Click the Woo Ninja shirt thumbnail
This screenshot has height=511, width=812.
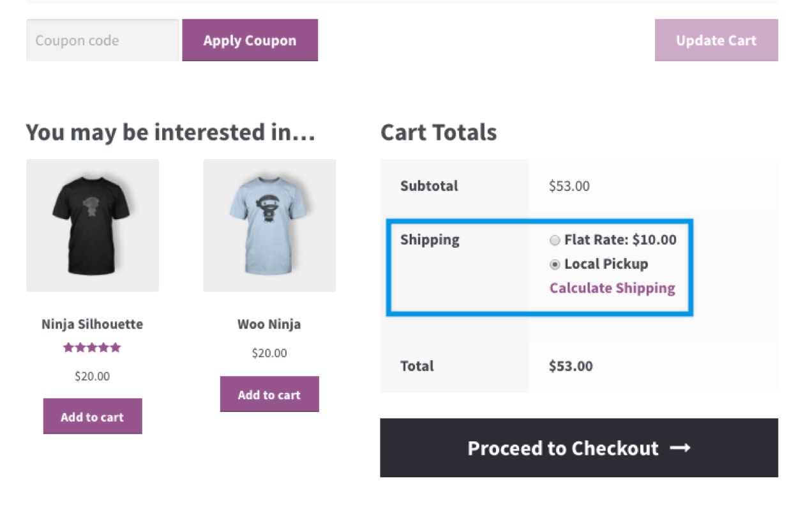coord(269,225)
